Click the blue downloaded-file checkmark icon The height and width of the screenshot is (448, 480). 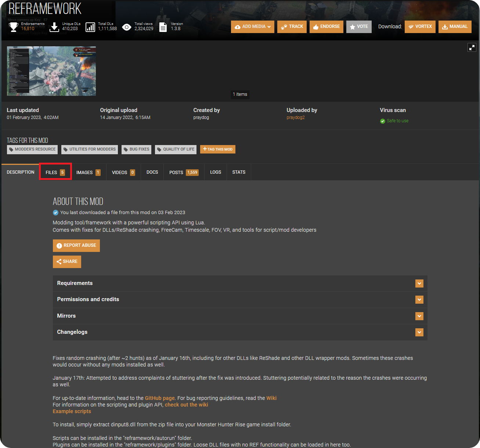point(55,213)
